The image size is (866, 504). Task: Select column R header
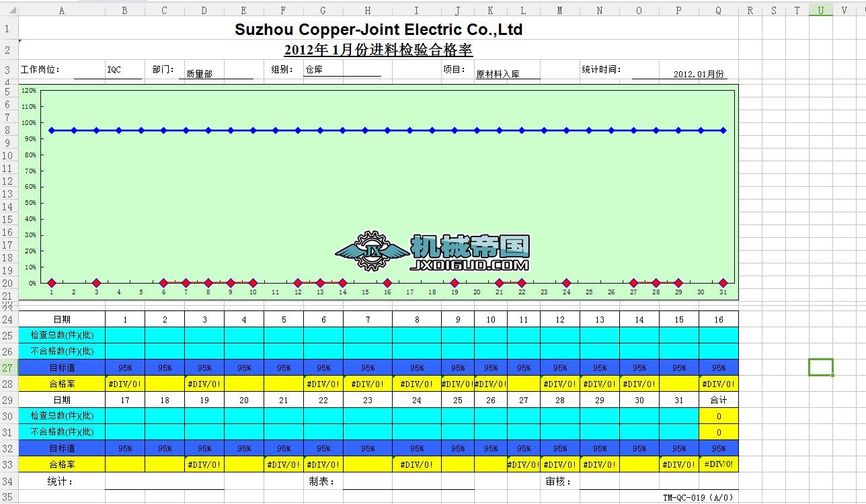750,10
